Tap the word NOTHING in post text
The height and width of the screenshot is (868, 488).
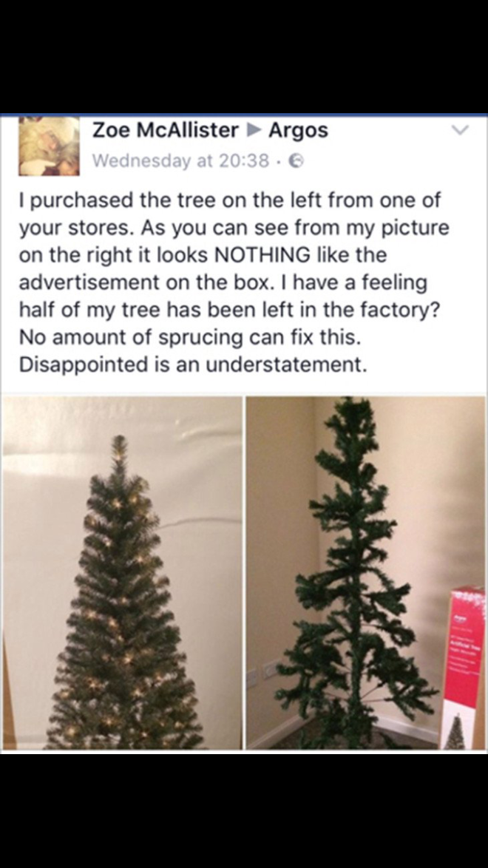point(262,254)
